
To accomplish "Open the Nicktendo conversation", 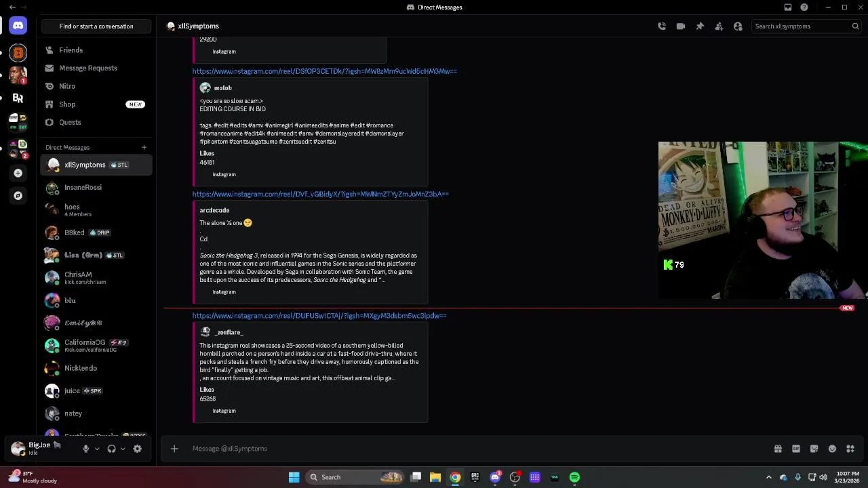I will [96, 368].
